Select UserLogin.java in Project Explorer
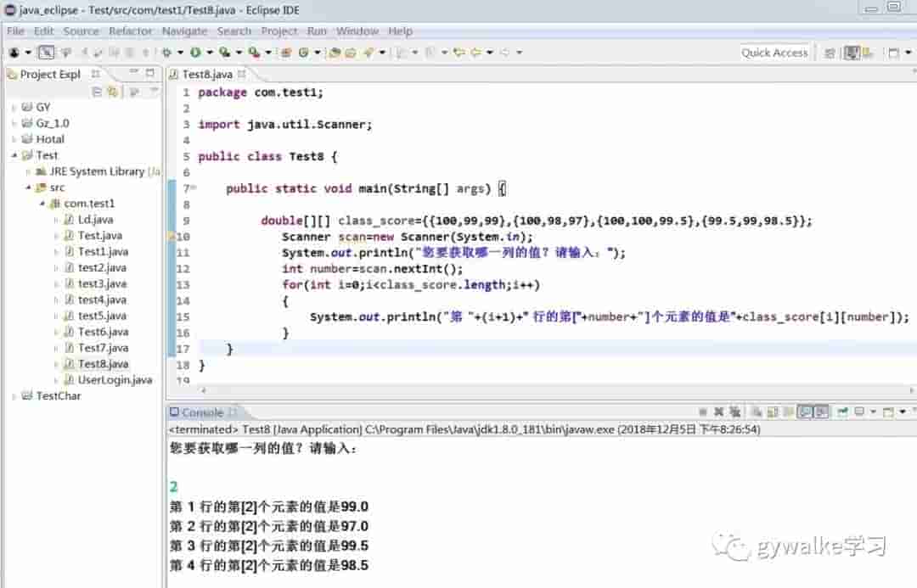This screenshot has width=917, height=588. (x=115, y=380)
